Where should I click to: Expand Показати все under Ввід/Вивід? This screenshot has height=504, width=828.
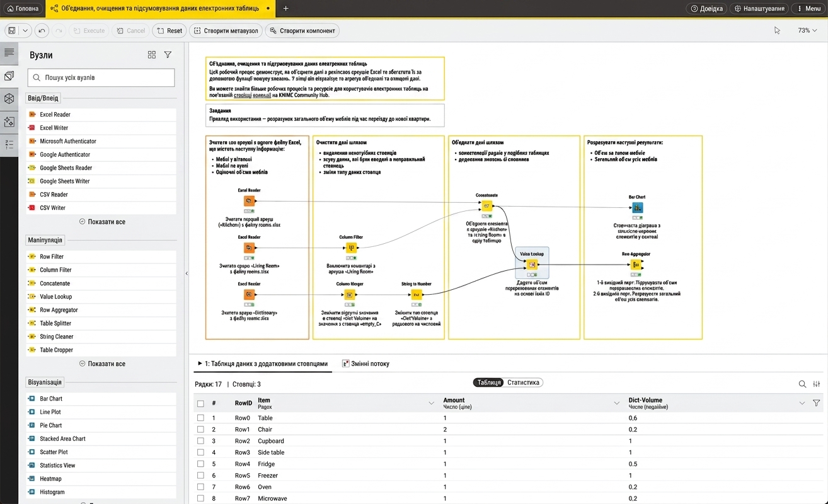[x=102, y=222]
